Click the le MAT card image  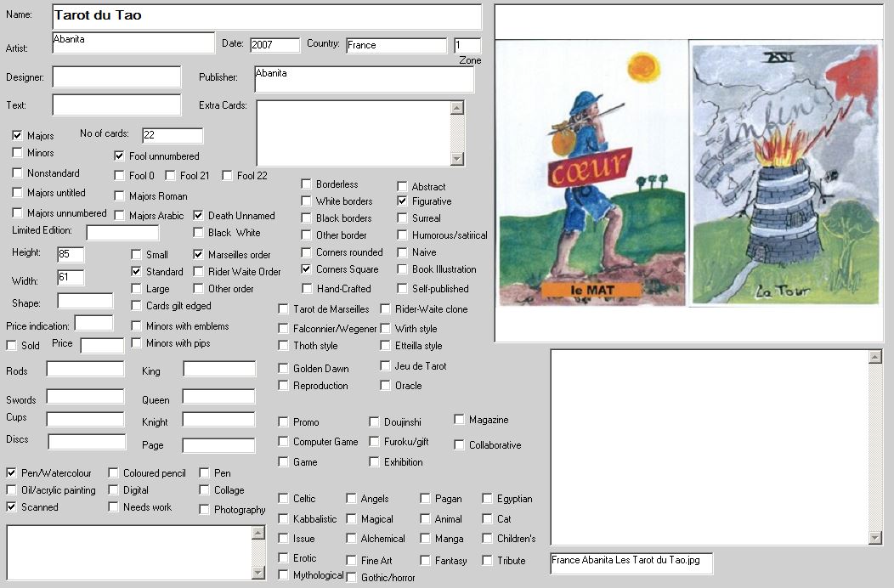coord(591,174)
